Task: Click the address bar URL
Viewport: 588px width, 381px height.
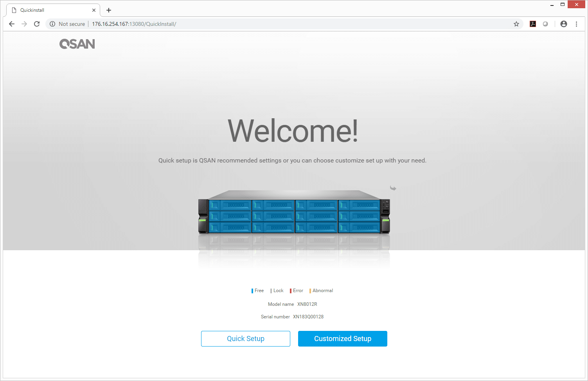Action: coord(134,24)
